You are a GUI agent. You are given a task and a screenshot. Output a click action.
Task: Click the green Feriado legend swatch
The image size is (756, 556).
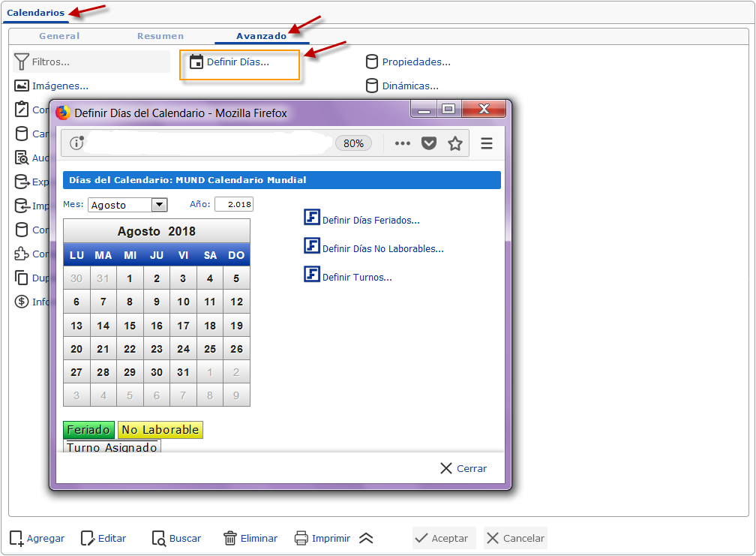(x=88, y=430)
